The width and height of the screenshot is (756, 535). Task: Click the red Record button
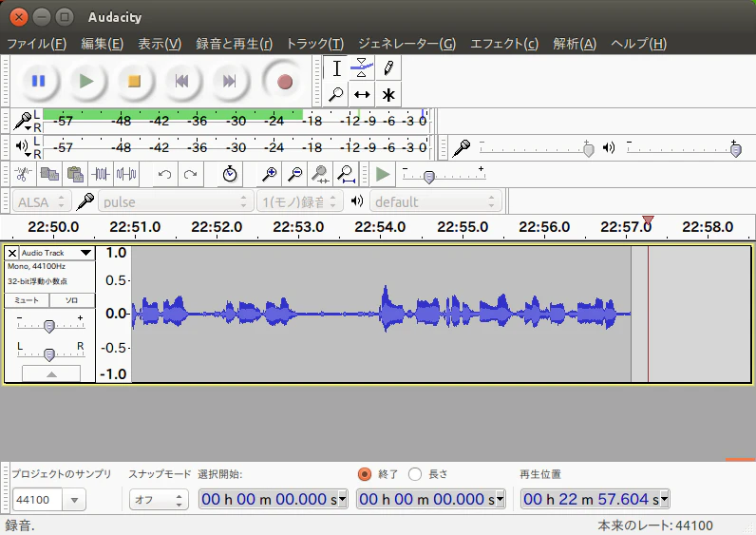pyautogui.click(x=285, y=82)
